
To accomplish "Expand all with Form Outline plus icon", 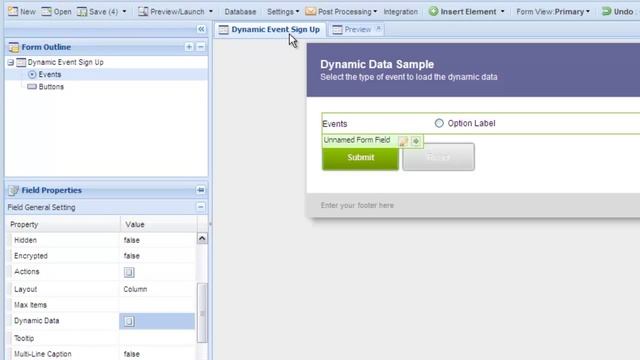I will 189,47.
